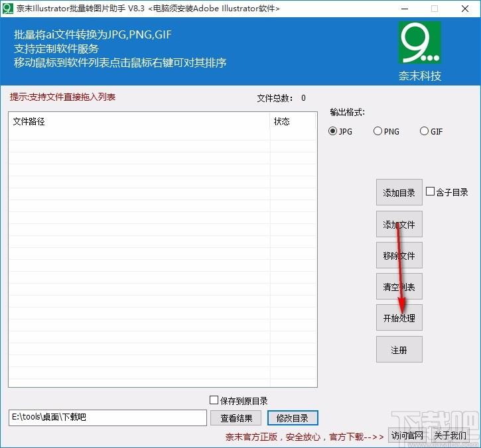Image resolution: width=481 pixels, height=448 pixels.
Task: Click the 奈末科技 logo image
Action: pos(420,43)
